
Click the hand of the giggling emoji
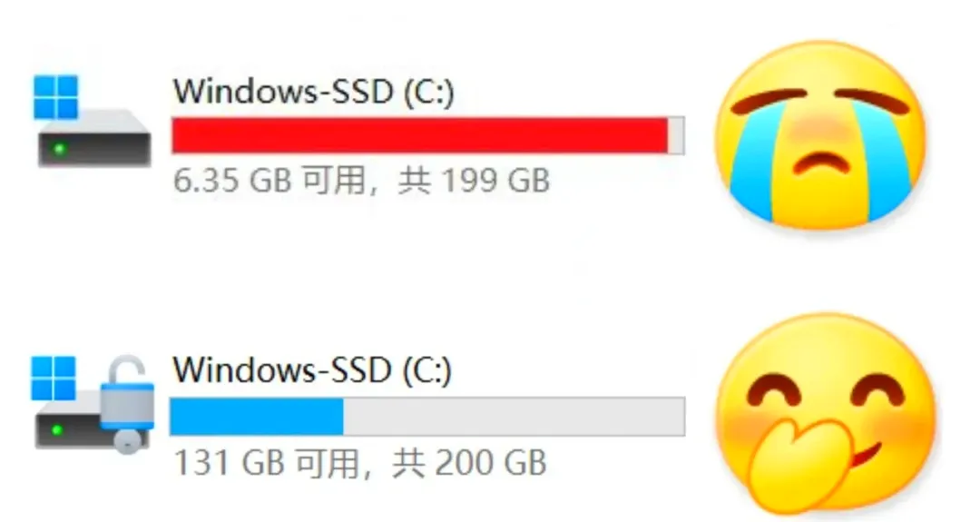click(x=799, y=464)
